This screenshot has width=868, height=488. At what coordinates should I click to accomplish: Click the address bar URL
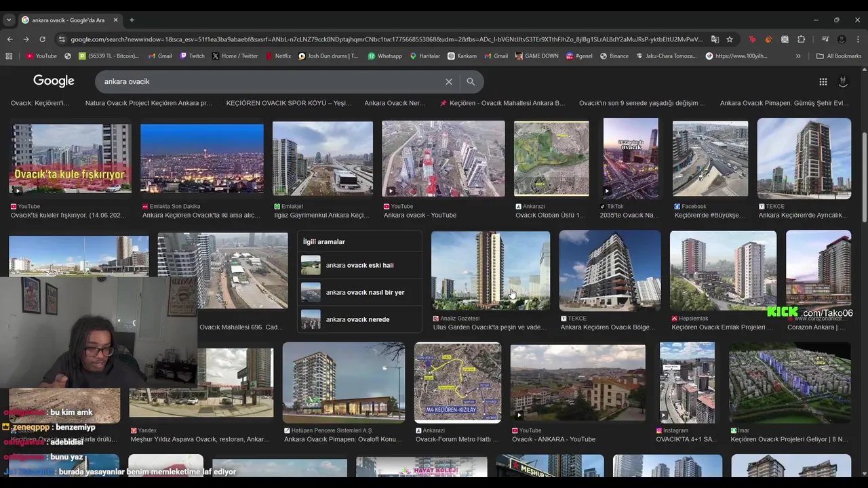[387, 39]
